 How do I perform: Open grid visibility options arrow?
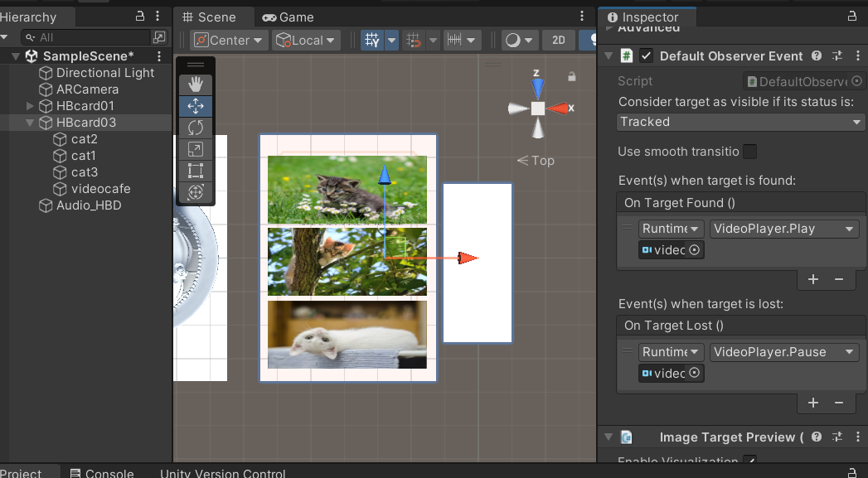392,40
